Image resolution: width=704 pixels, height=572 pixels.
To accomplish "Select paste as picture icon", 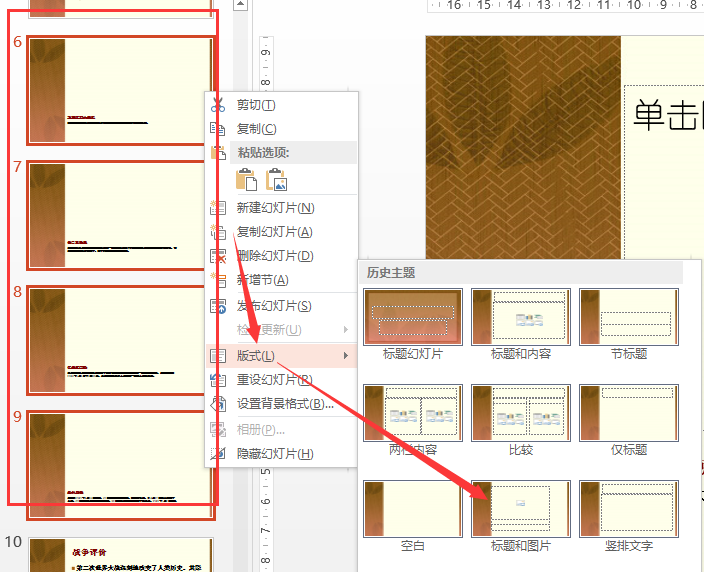I will [x=276, y=179].
